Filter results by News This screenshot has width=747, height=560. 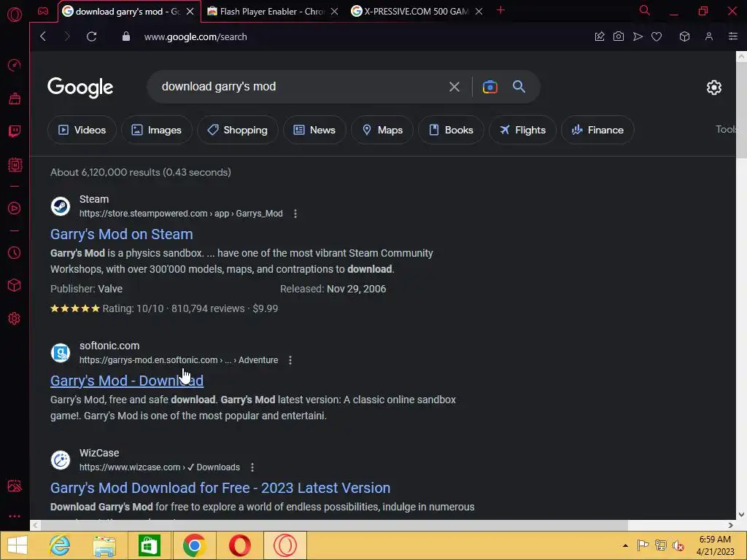click(x=314, y=130)
